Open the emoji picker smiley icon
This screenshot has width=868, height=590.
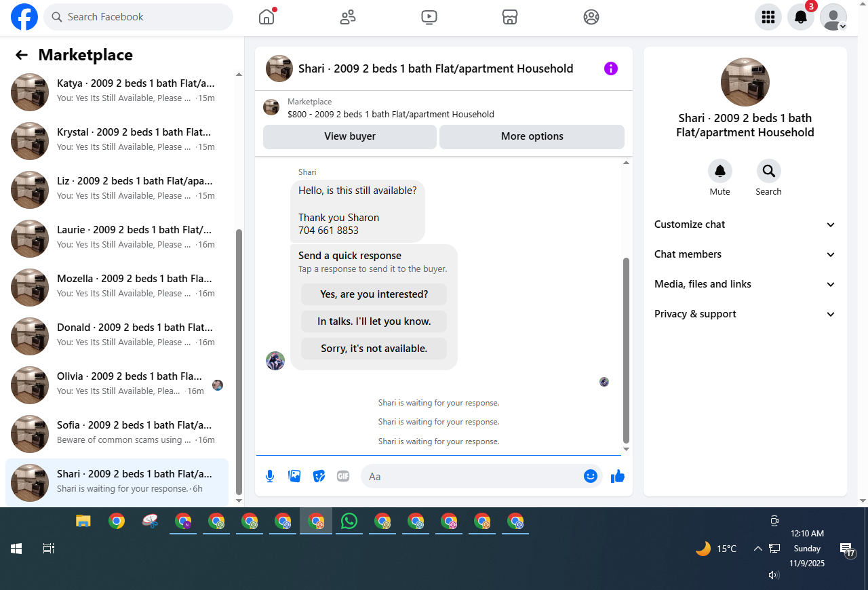point(590,476)
